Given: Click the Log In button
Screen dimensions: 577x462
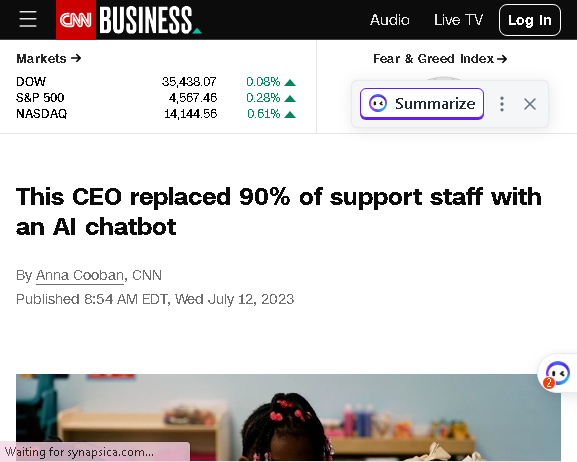Looking at the screenshot, I should point(530,20).
